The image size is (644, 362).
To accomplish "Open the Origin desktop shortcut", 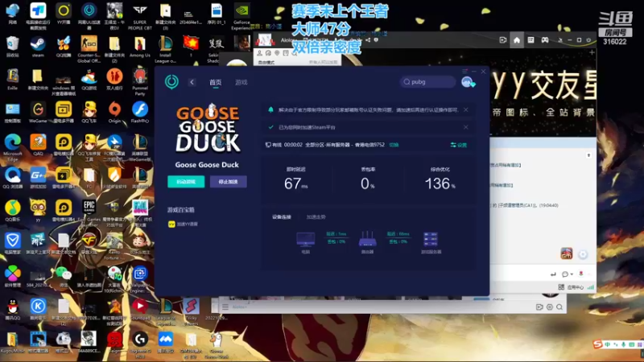I will tap(114, 113).
